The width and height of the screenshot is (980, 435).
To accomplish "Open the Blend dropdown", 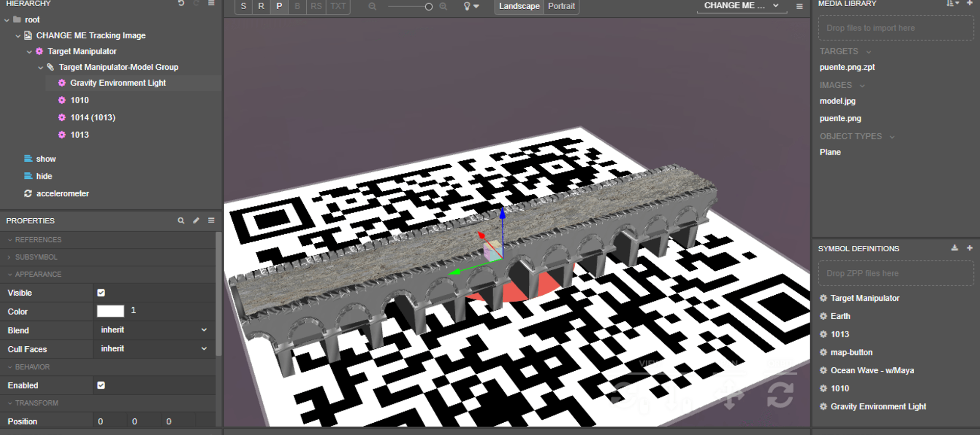I will 154,330.
